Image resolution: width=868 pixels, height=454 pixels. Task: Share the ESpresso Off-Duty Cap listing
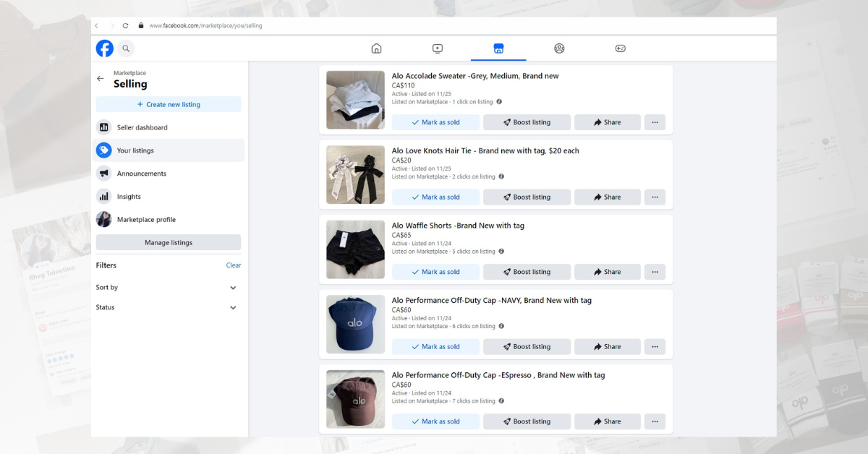click(608, 421)
